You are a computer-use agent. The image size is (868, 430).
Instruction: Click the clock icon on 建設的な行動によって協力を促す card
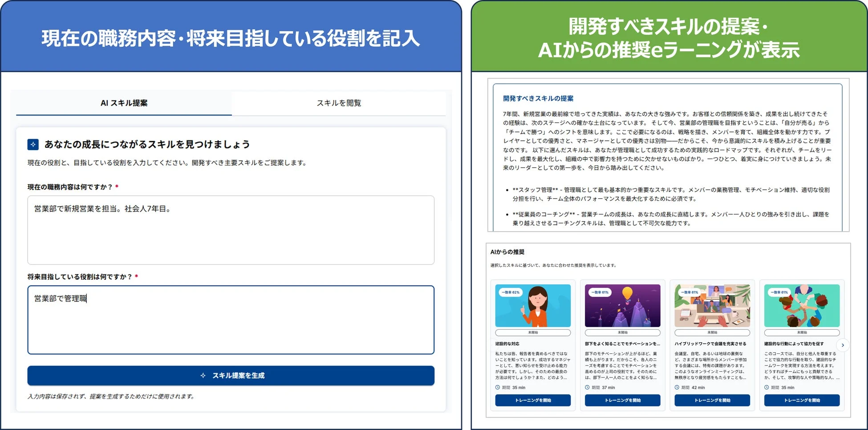[767, 388]
